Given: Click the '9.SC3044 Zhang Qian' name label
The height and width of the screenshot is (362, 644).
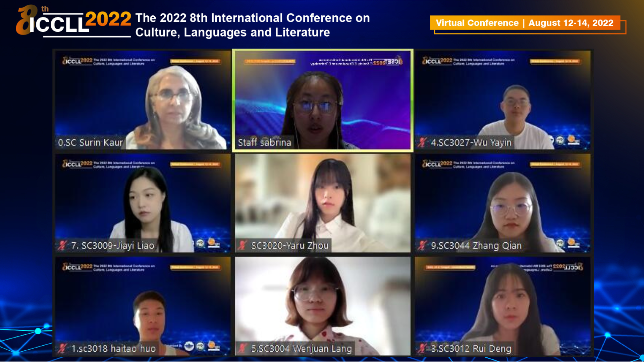Looking at the screenshot, I should point(476,246).
